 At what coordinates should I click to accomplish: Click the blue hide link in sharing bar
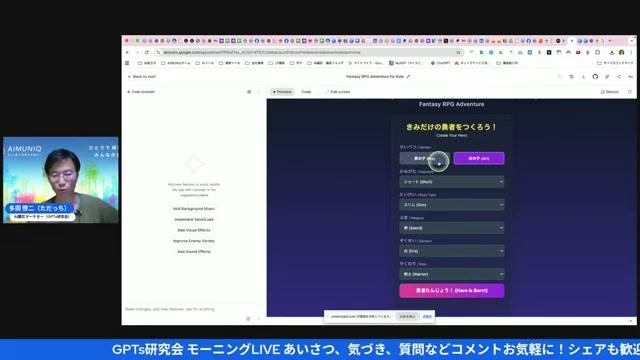tap(427, 316)
